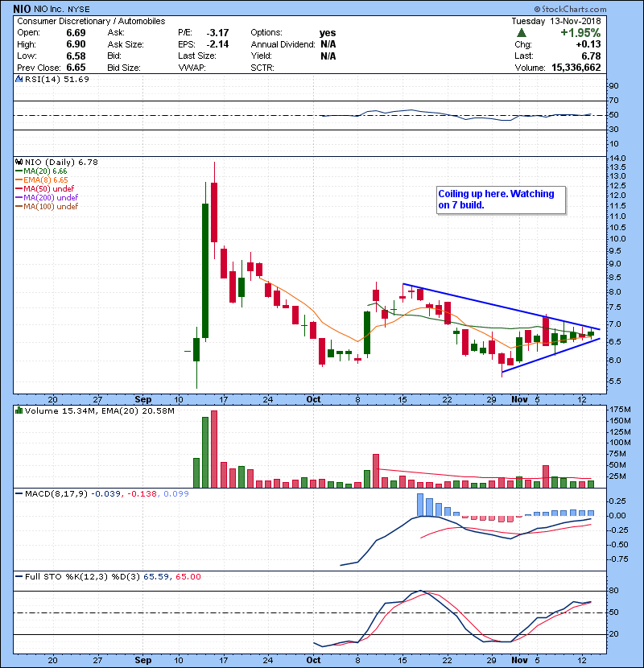Click the Volume value 15,336,662
Image resolution: width=644 pixels, height=668 pixels.
click(x=576, y=68)
